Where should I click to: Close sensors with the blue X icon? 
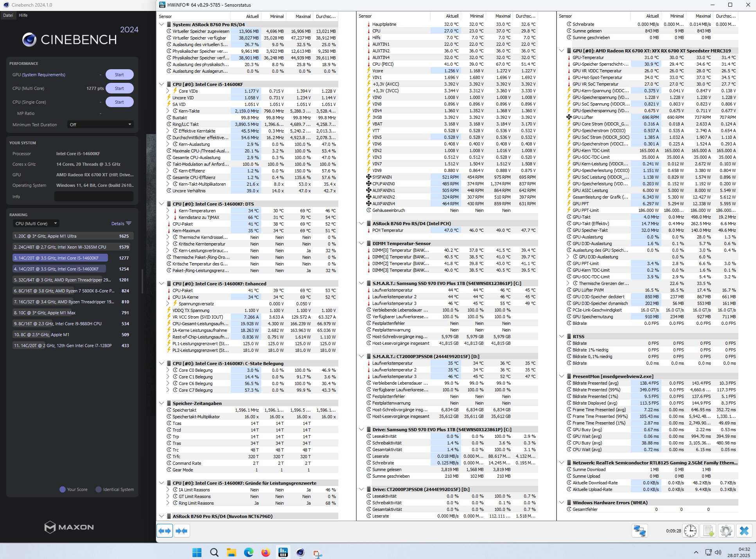(x=744, y=531)
